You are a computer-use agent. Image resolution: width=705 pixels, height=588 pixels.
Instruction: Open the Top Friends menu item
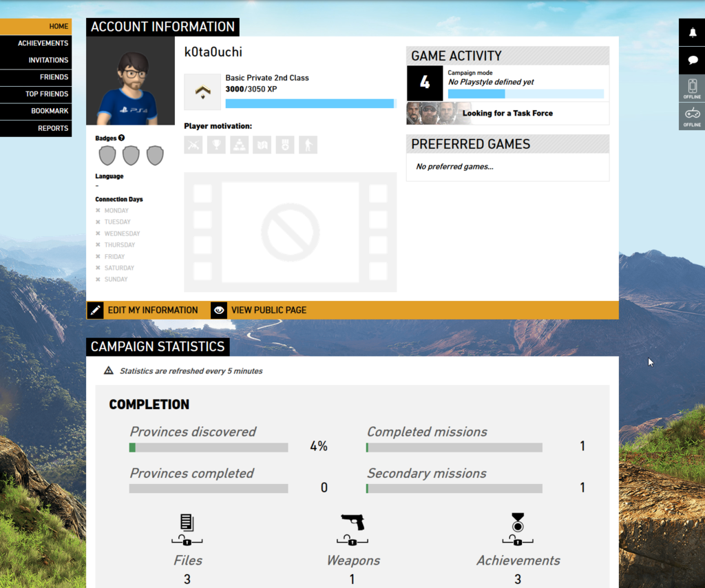(36, 94)
